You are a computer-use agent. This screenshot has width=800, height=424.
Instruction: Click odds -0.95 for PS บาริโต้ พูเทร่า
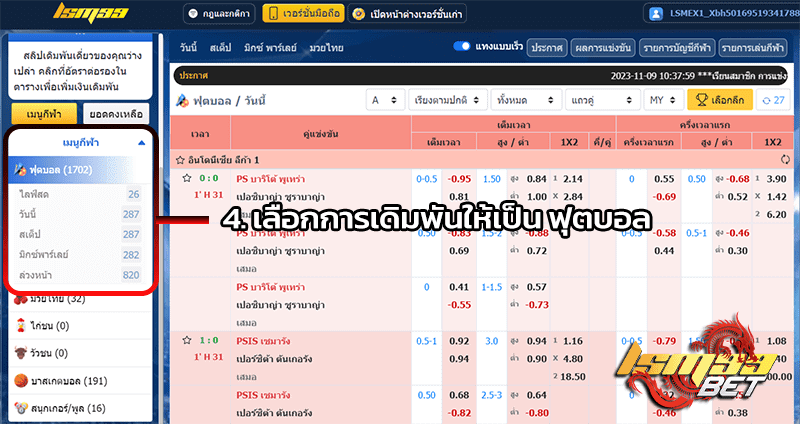pyautogui.click(x=459, y=179)
